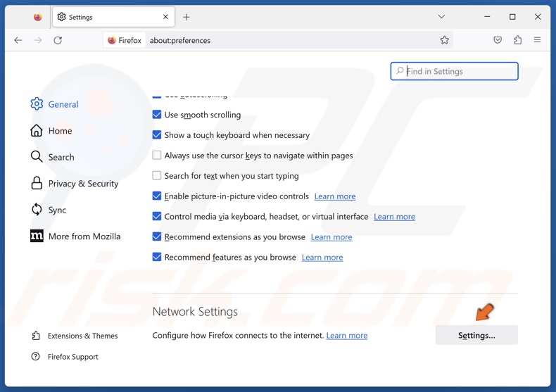Click the Privacy padlock icon
This screenshot has height=392, width=556.
[x=37, y=183]
